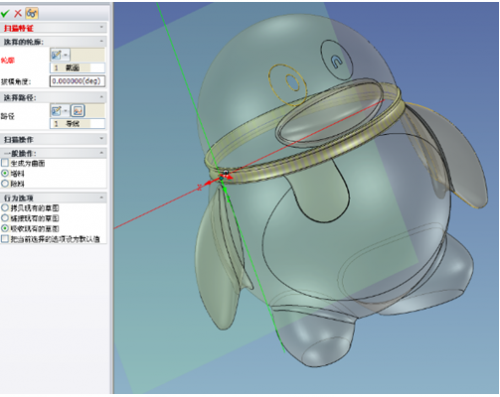This screenshot has width=500, height=397.
Task: Select 吸收现有的草图 radio option
Action: [x=5, y=229]
